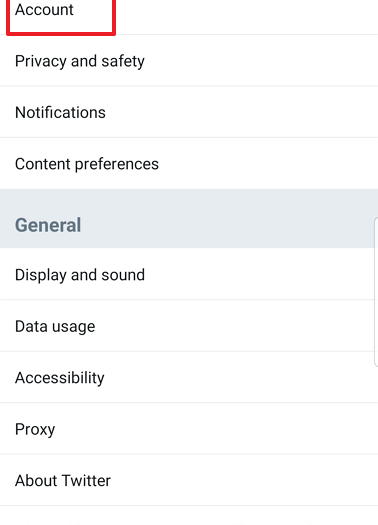The height and width of the screenshot is (525, 378).
Task: Tap the General section header
Action: click(x=48, y=225)
